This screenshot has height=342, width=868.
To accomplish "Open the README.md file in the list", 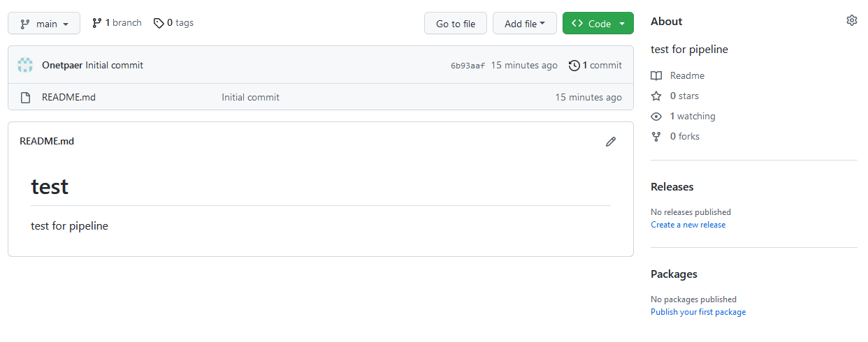I will coord(68,97).
